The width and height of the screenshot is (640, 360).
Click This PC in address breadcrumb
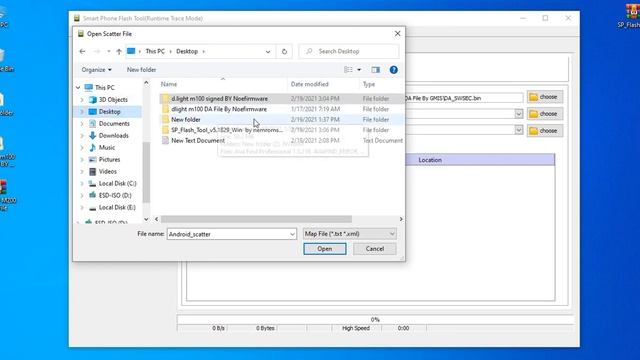(x=155, y=51)
